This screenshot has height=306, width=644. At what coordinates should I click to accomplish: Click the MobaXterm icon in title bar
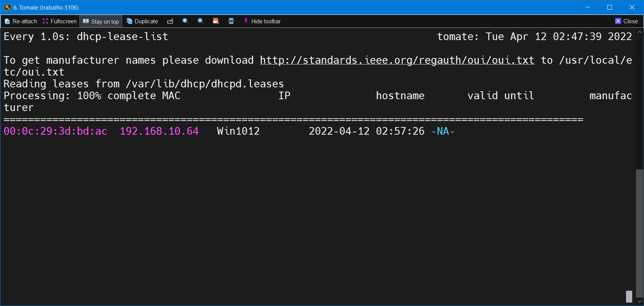(7, 7)
